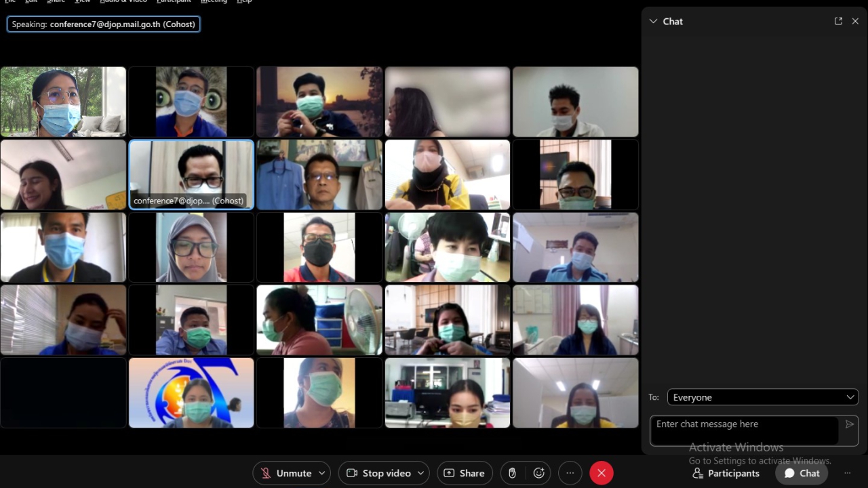Select the tile with shirts hanging behind man
This screenshot has width=868, height=488.
[x=319, y=174]
